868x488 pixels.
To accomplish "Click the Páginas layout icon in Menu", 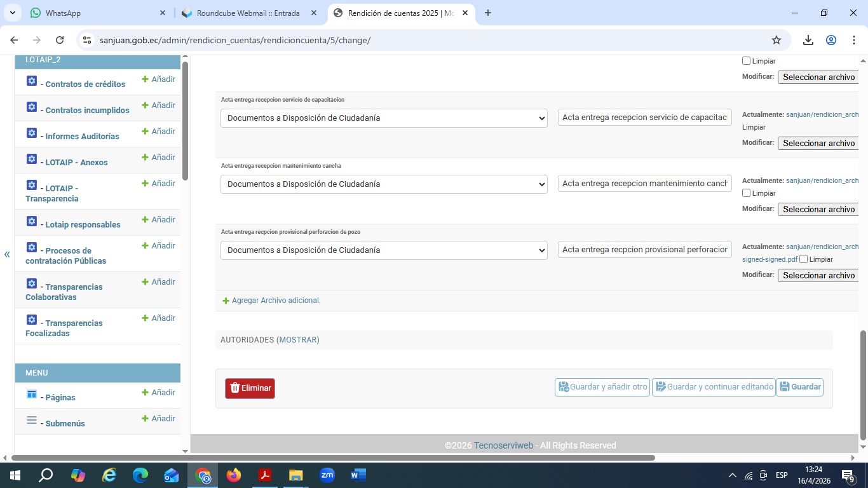I will click(x=32, y=395).
